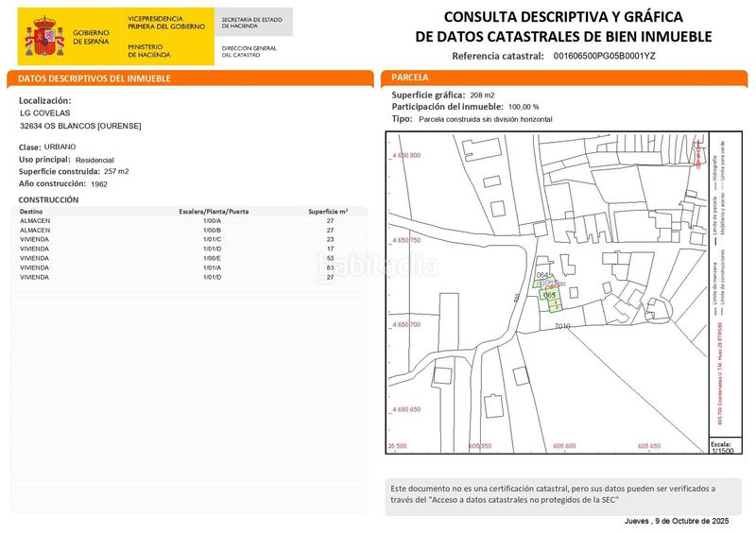Viewport: 756px width, 534px height.
Task: Click the Ministerio de Hacienda label
Action: 149,51
